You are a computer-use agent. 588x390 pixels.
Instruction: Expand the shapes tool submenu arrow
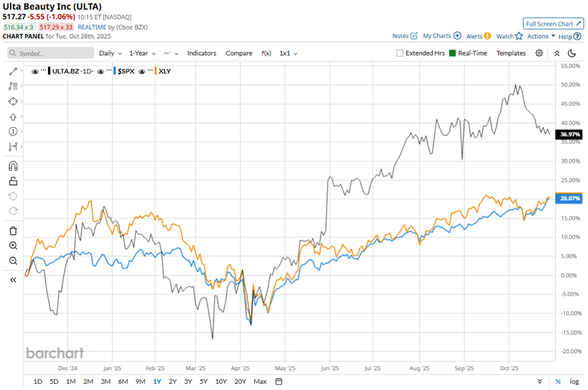[22, 101]
